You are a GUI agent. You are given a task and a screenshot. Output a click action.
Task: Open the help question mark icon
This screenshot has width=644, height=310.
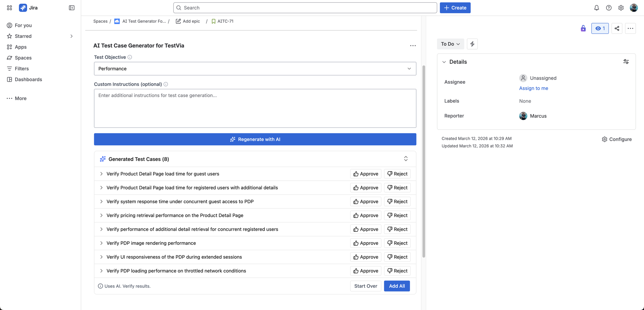click(x=609, y=8)
